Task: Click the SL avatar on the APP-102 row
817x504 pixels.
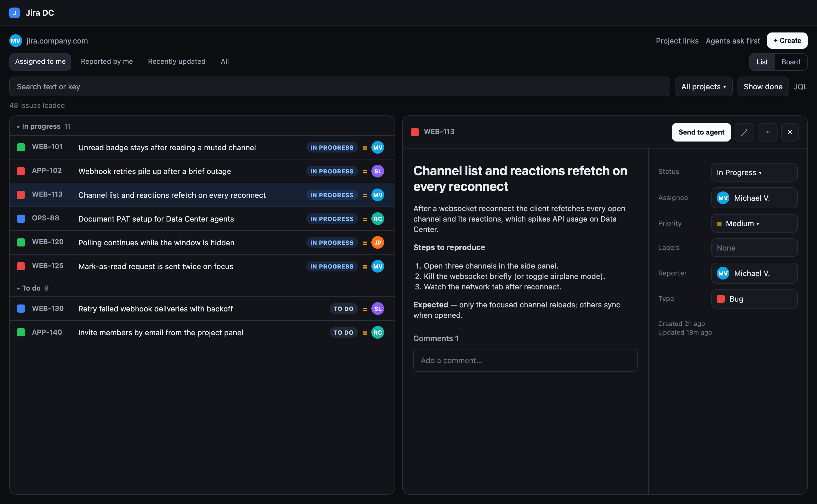Action: click(377, 171)
